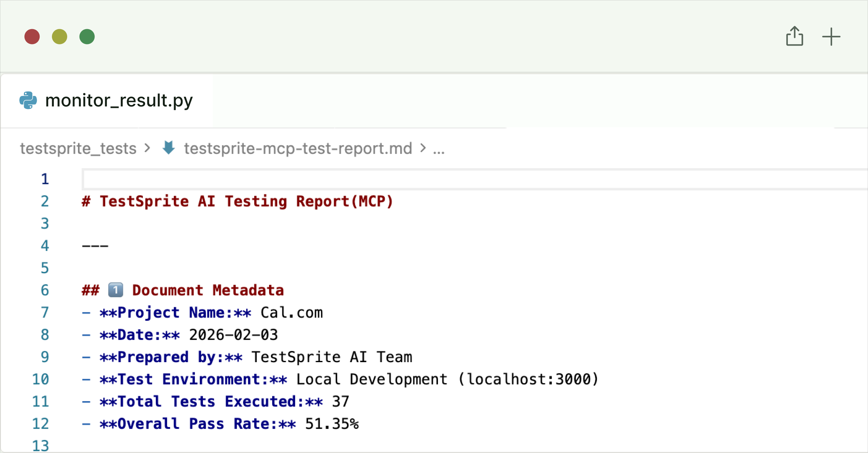The image size is (868, 453).
Task: Click 'TestSprite AI Team' text
Action: point(332,357)
